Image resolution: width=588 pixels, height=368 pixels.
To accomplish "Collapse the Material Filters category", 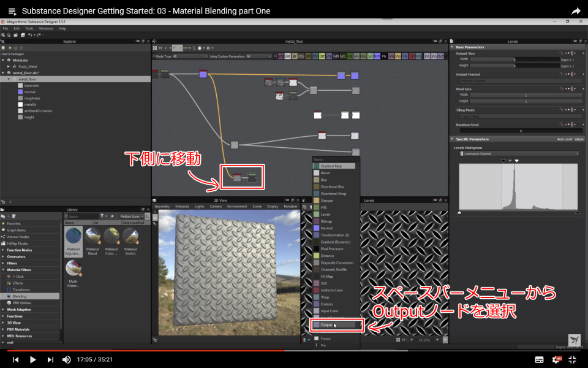I will [x=3, y=270].
